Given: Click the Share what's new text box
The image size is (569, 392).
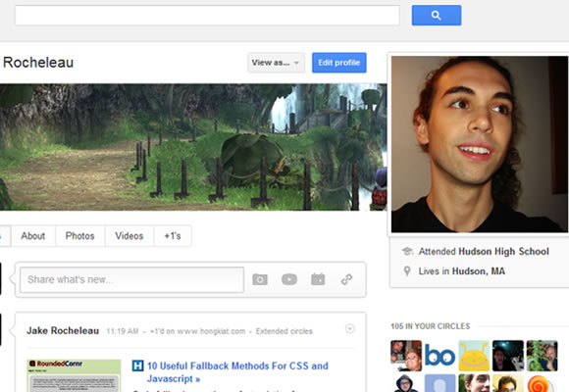Looking at the screenshot, I should coord(132,279).
